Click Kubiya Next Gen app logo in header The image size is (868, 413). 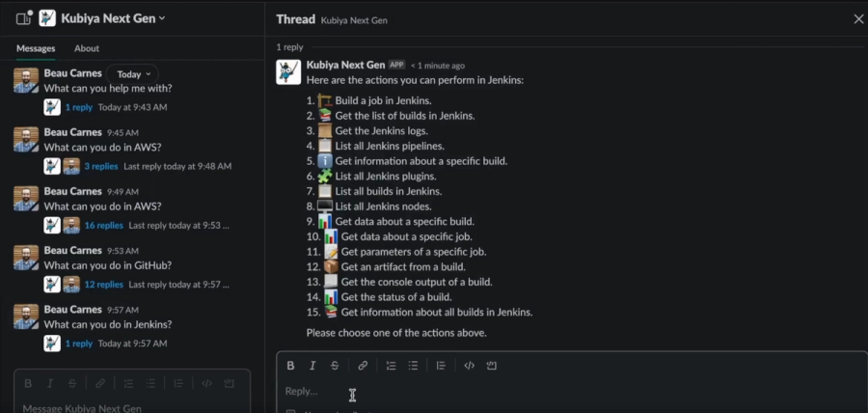tap(47, 18)
